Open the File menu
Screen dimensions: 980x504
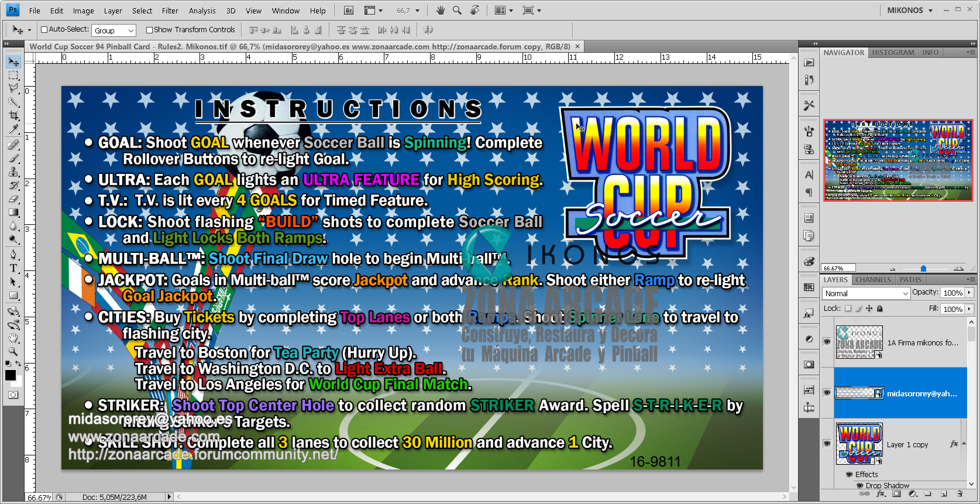35,11
